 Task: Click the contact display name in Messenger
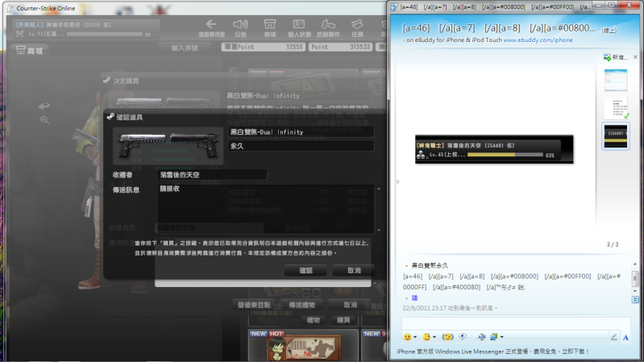coord(499,28)
